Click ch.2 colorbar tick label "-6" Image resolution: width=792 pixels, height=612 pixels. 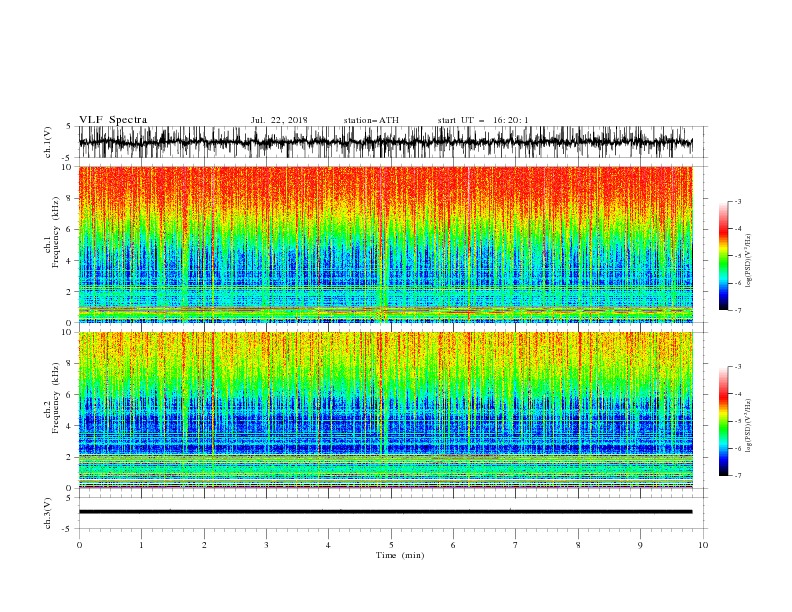pyautogui.click(x=737, y=448)
